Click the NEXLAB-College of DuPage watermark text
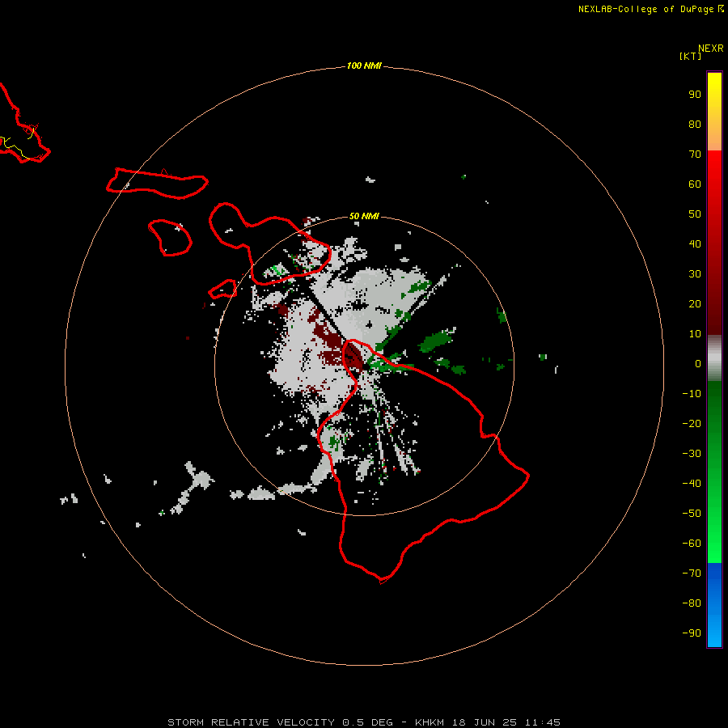 [651, 9]
